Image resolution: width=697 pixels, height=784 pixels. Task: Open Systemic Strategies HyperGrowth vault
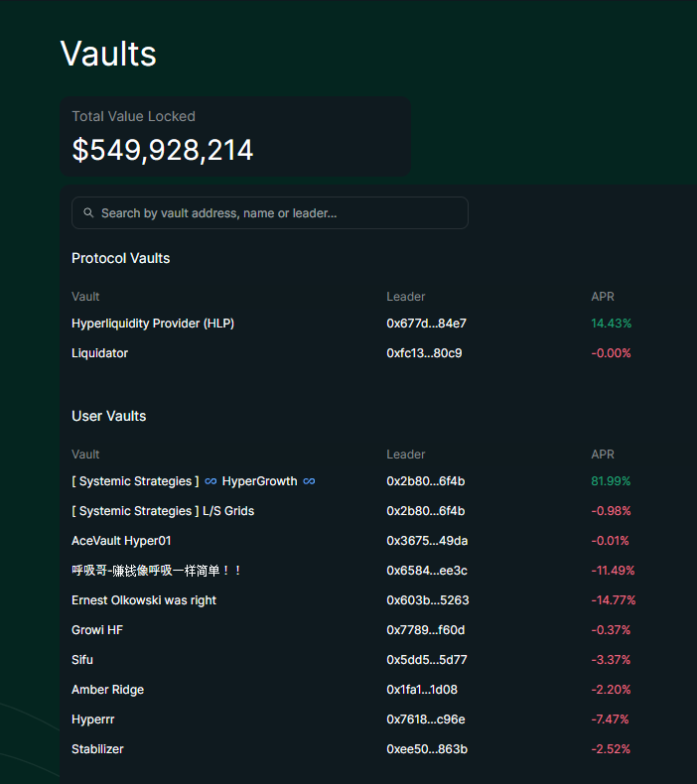(194, 481)
